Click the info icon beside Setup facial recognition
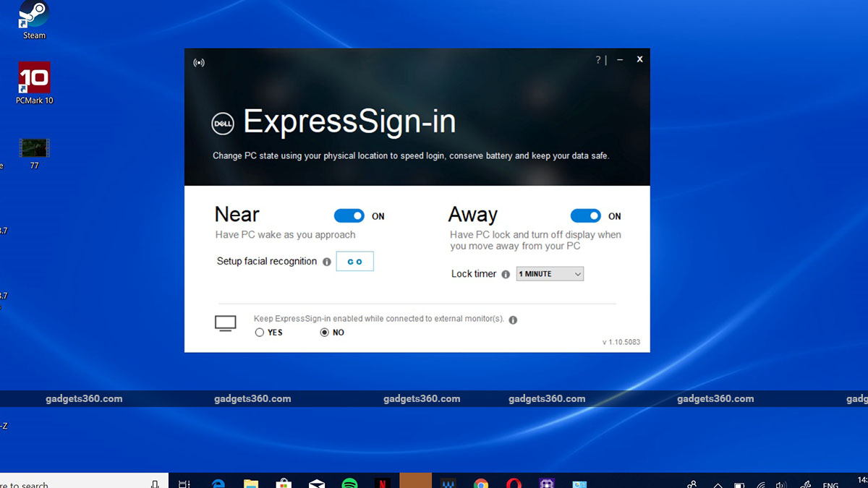 pyautogui.click(x=327, y=262)
